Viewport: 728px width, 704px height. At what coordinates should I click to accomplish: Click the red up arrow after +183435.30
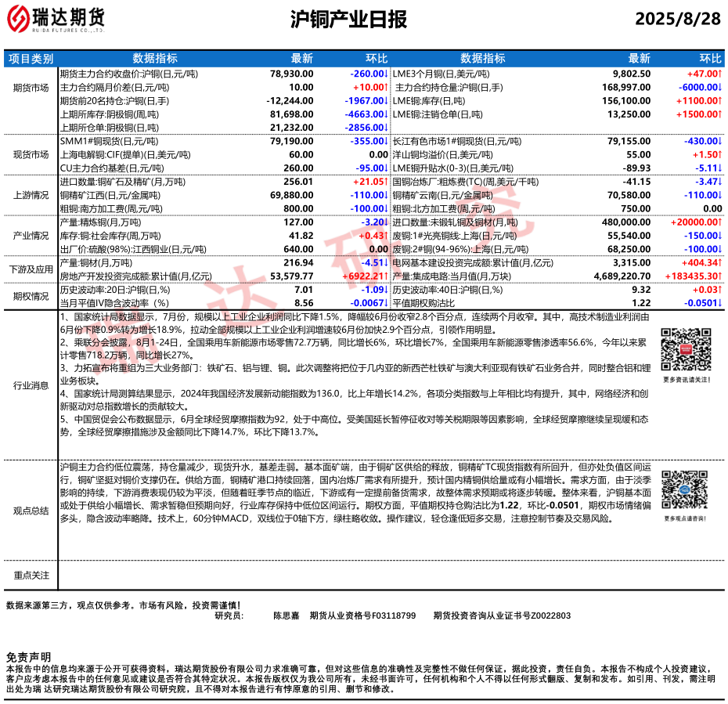pyautogui.click(x=720, y=276)
